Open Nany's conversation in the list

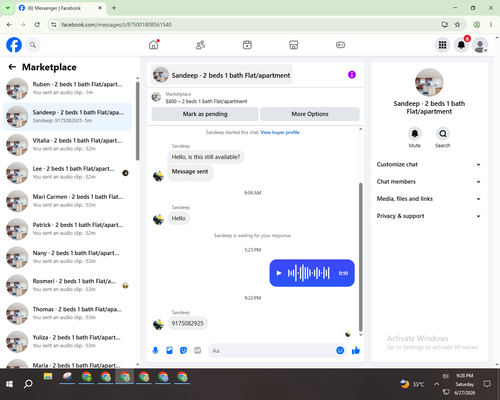(x=67, y=257)
